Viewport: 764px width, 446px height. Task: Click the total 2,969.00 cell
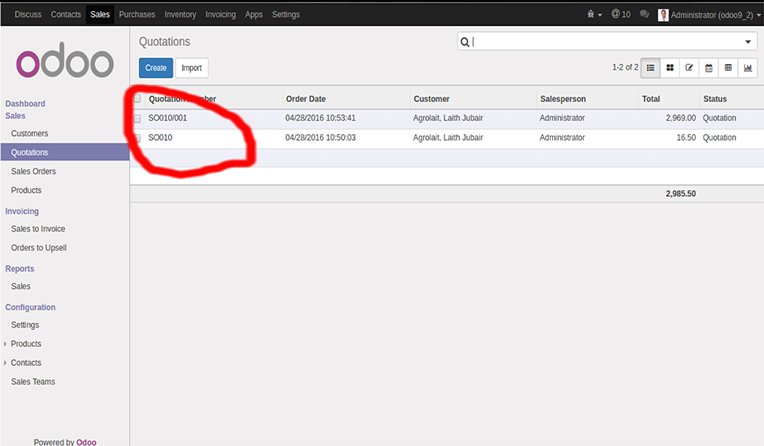tap(681, 118)
